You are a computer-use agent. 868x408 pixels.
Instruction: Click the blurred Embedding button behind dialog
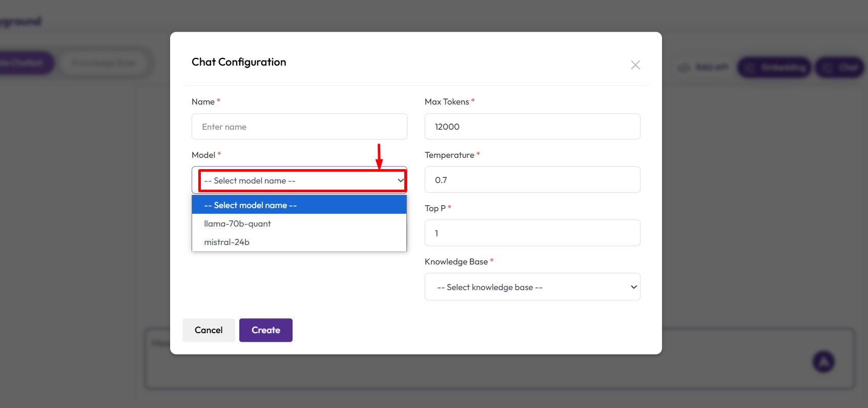coord(774,67)
